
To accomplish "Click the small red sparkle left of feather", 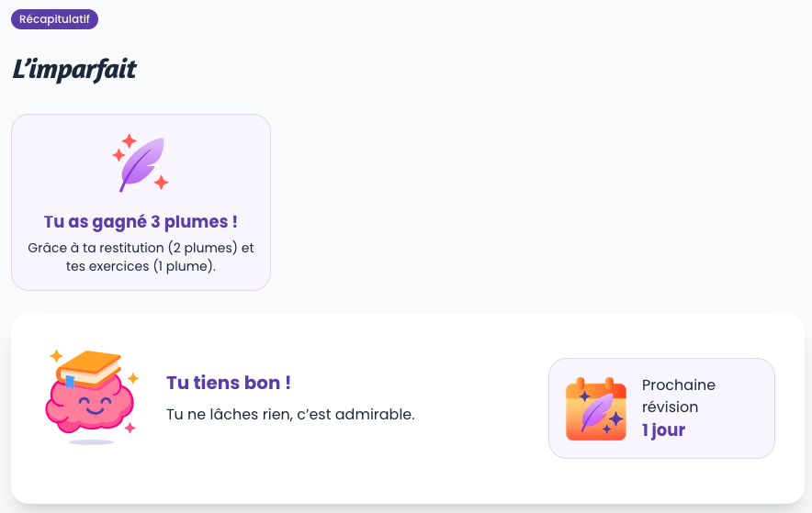I will coord(118,155).
